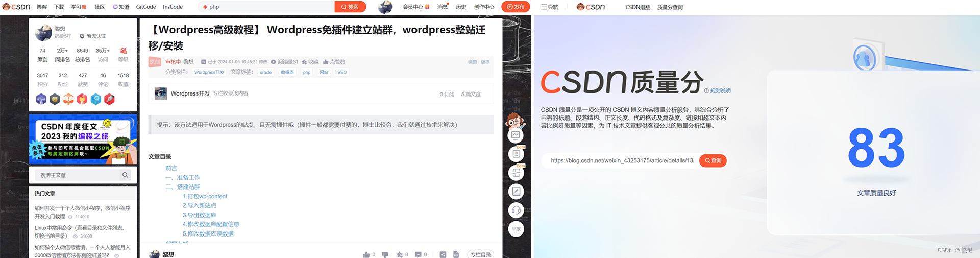The width and height of the screenshot is (980, 258).
Task: Click the orange open-box achievement badge
Action: (x=68, y=99)
